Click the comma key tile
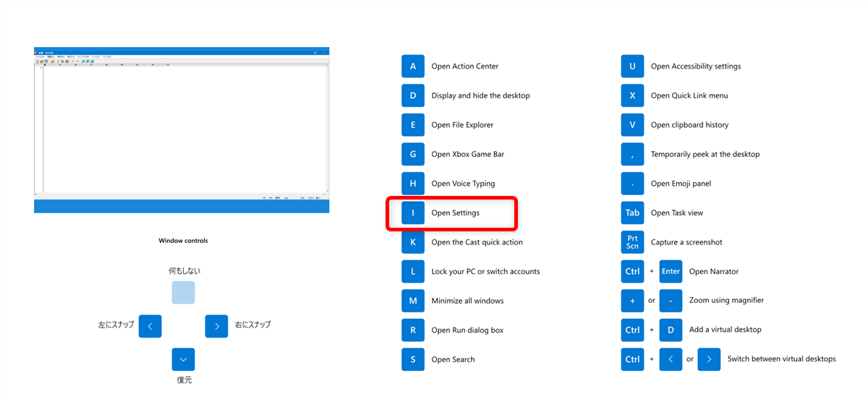 pos(632,154)
